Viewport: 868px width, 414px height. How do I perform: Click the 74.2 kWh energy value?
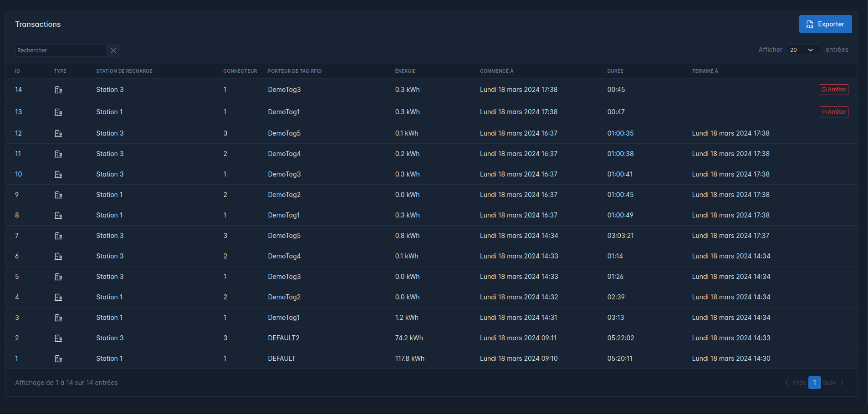point(409,338)
